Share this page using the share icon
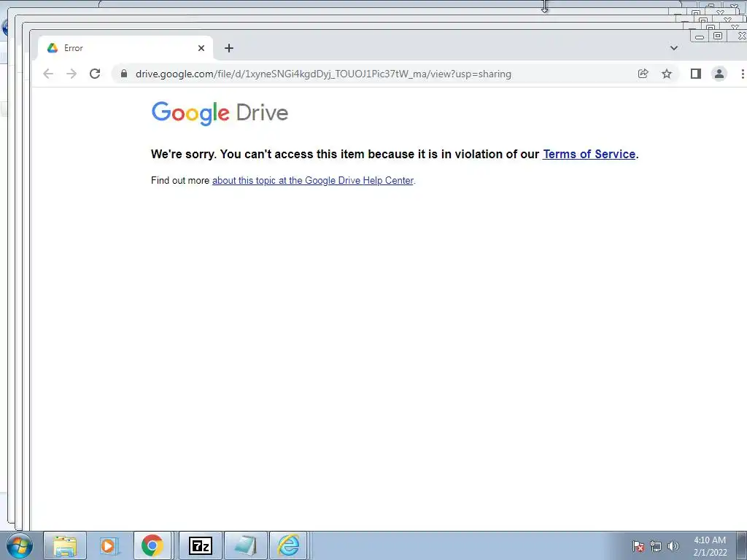The width and height of the screenshot is (747, 560). [x=643, y=74]
